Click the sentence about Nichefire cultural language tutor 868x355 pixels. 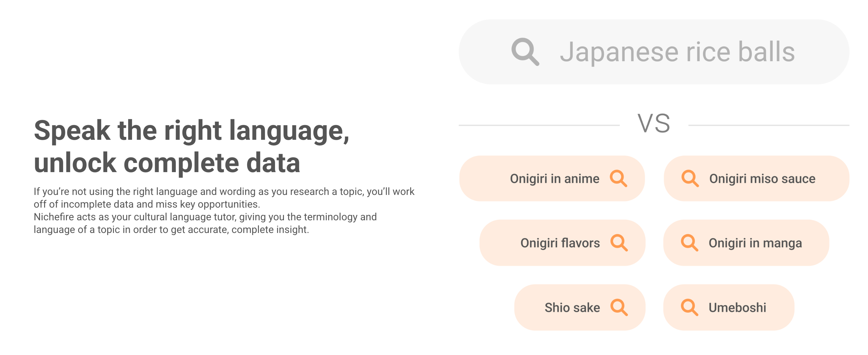pos(205,223)
